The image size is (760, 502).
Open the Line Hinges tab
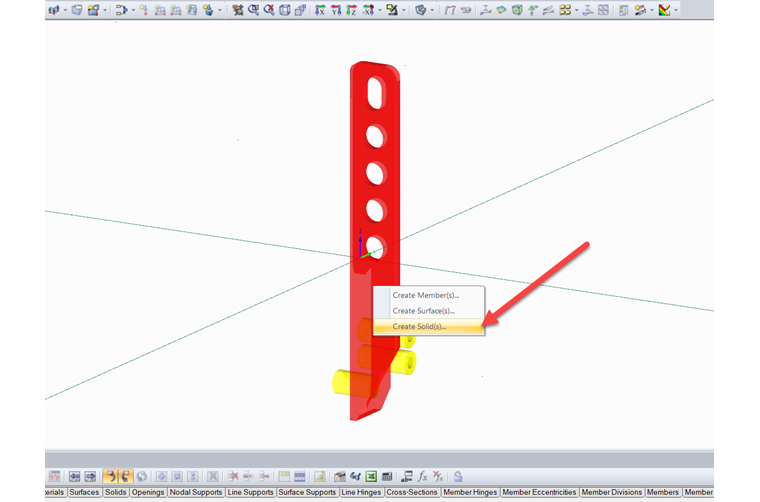(361, 492)
